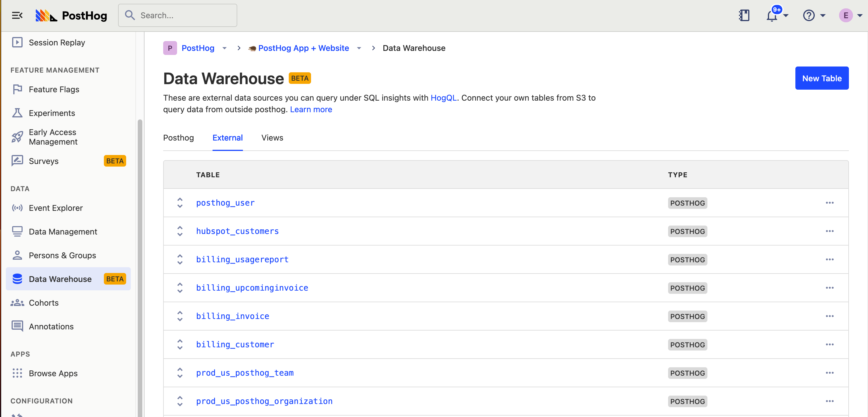Open the Learn more link
The width and height of the screenshot is (868, 417).
pyautogui.click(x=311, y=109)
